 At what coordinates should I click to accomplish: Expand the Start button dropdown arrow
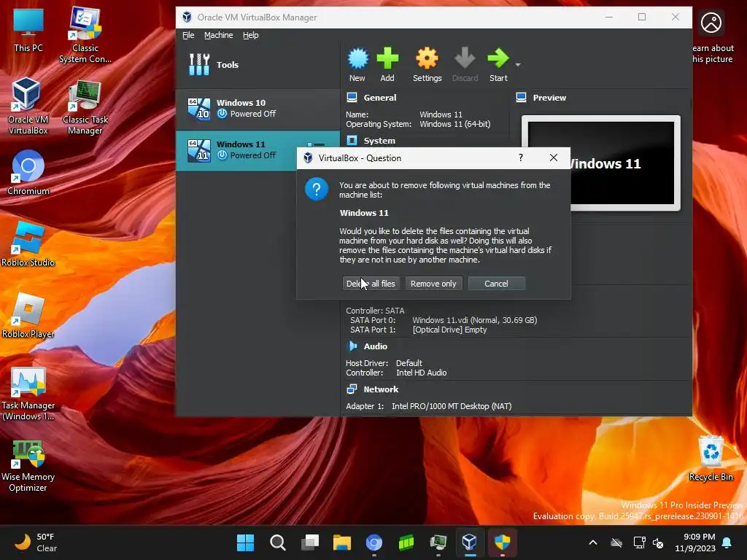click(518, 64)
